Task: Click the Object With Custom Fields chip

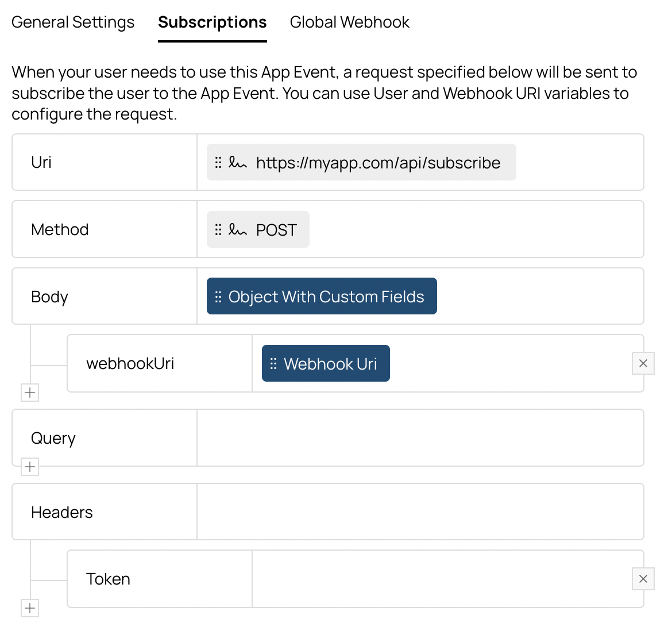Action: [x=326, y=297]
